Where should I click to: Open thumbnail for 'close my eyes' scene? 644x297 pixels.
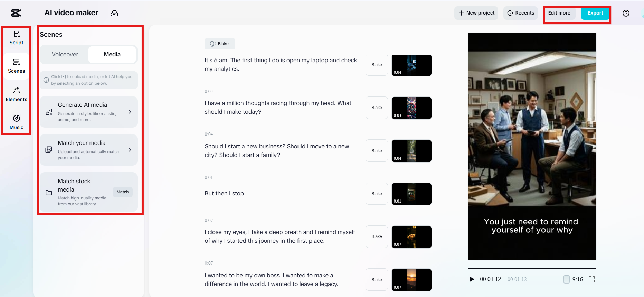click(411, 237)
